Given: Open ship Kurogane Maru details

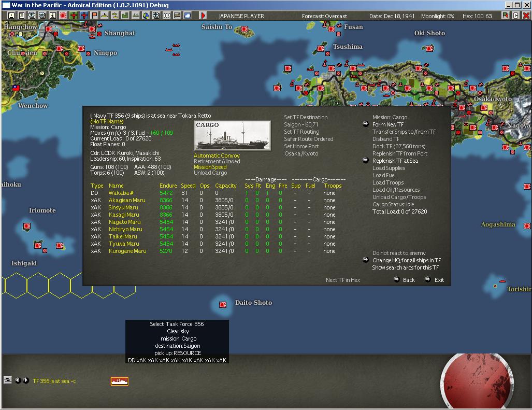Looking at the screenshot, I should point(127,251).
